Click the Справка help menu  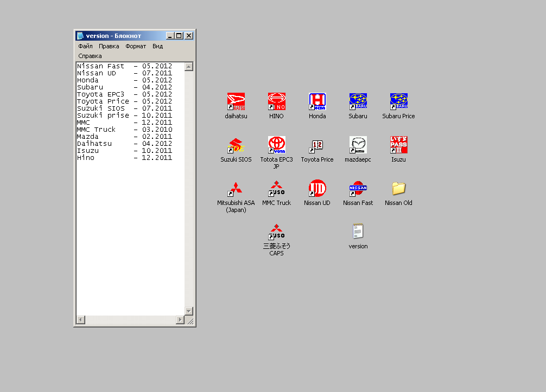90,56
